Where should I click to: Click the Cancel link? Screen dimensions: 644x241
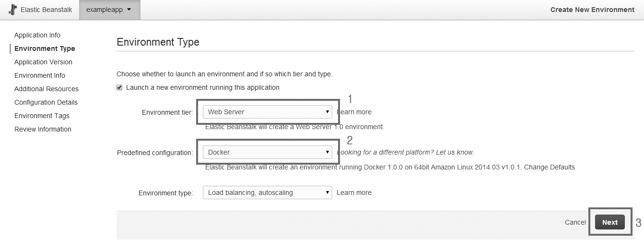(575, 222)
